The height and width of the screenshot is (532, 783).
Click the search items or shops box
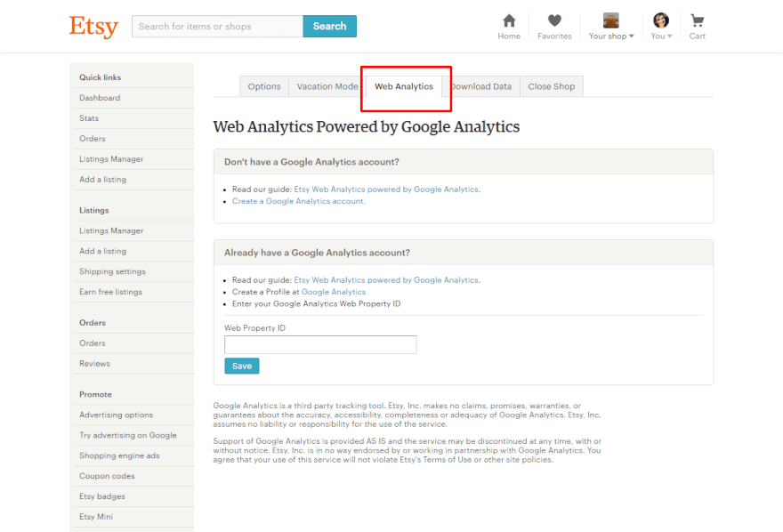[217, 27]
